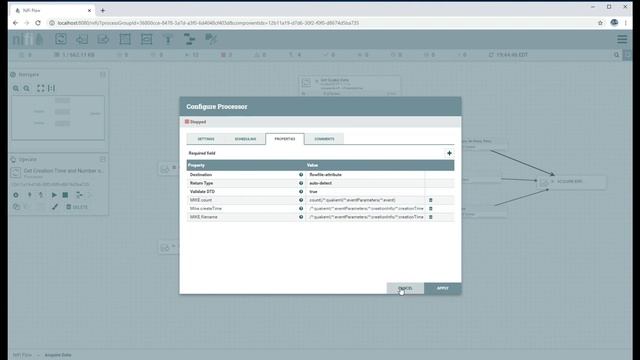Delete button in Operate panel

tap(77, 207)
